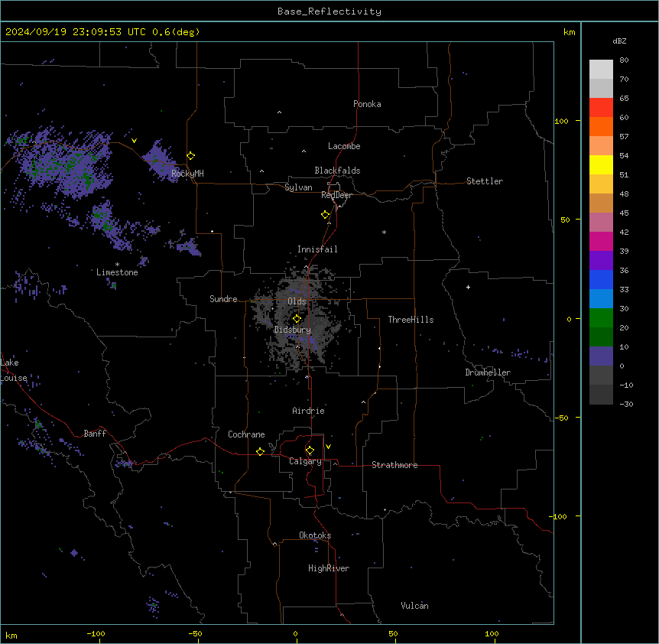Click the Blackfalds city label
659x644 pixels.
pos(337,171)
